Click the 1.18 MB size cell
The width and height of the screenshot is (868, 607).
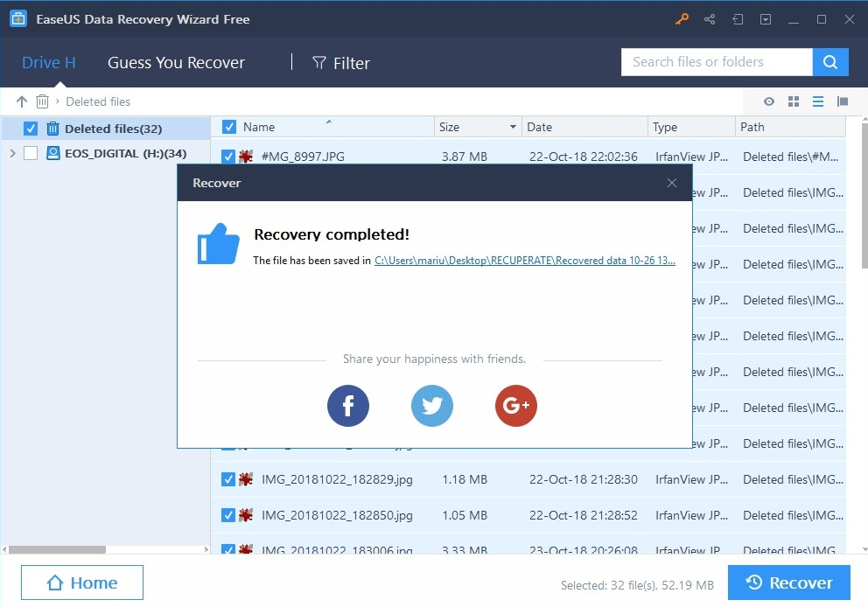(465, 479)
